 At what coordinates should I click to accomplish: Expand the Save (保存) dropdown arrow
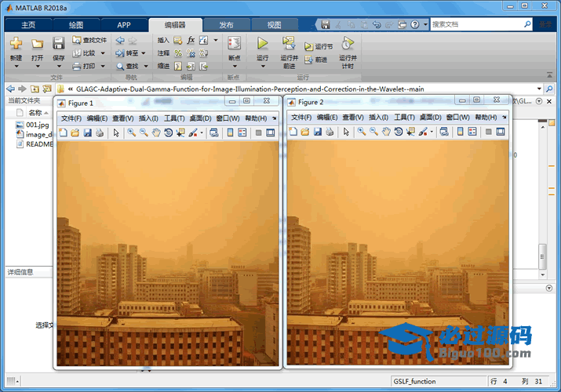(x=59, y=66)
